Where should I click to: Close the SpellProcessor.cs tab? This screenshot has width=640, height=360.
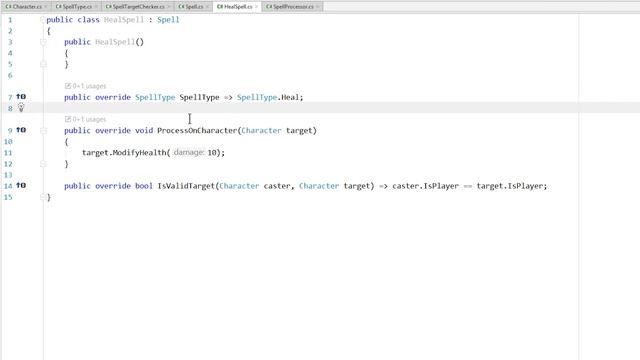click(x=318, y=7)
